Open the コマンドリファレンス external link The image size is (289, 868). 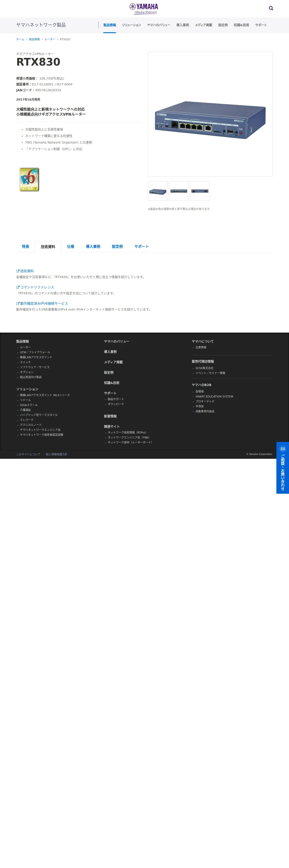(x=35, y=287)
